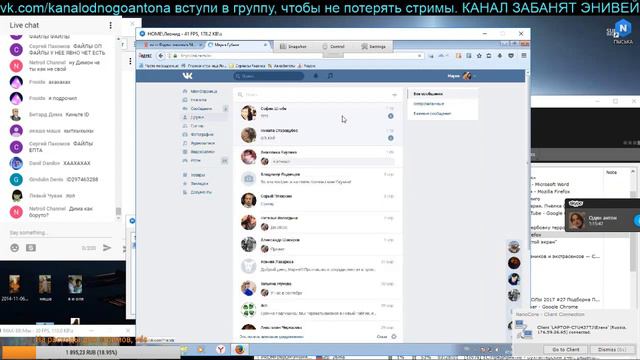Open Video item in VK sidebar
This screenshot has width=640, height=360.
(202, 152)
